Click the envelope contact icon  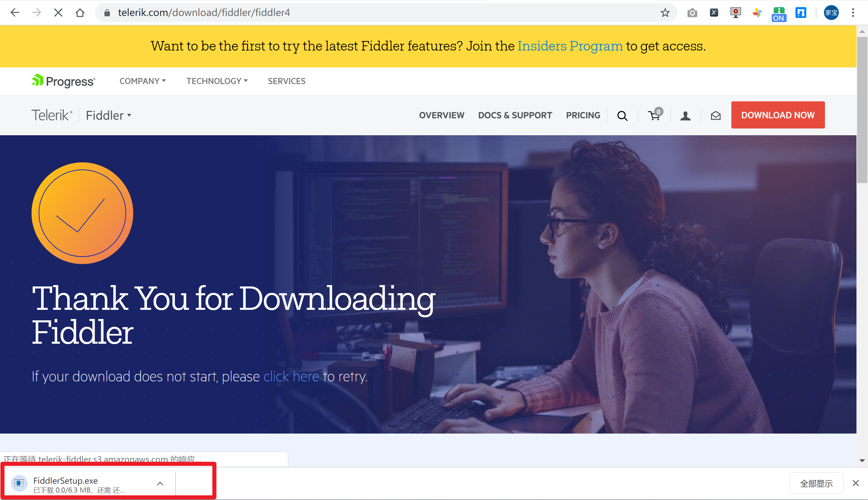click(x=715, y=116)
